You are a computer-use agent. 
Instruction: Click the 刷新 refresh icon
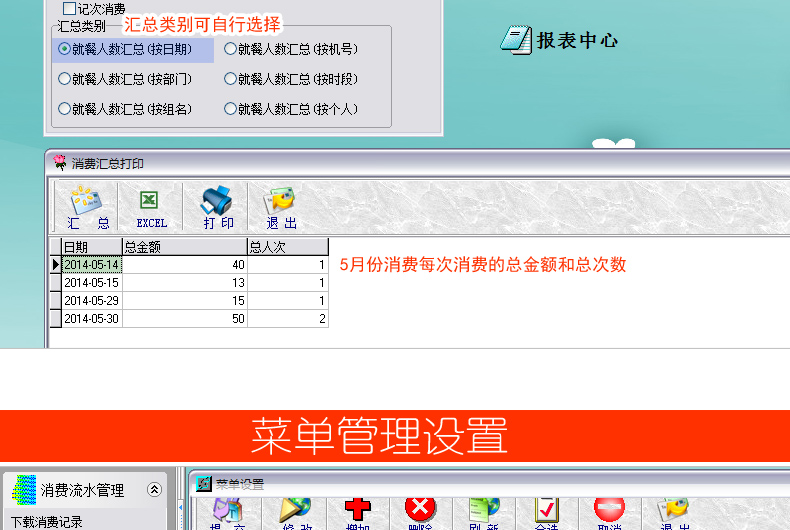(x=483, y=512)
